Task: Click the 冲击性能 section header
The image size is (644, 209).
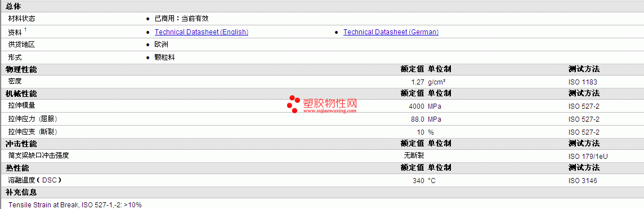Action: 21,144
